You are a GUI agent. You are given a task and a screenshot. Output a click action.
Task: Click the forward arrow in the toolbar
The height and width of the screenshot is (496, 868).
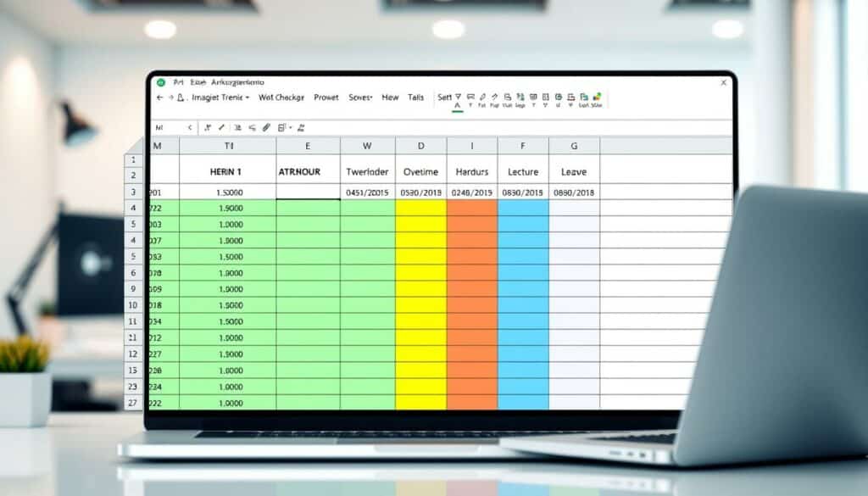170,98
